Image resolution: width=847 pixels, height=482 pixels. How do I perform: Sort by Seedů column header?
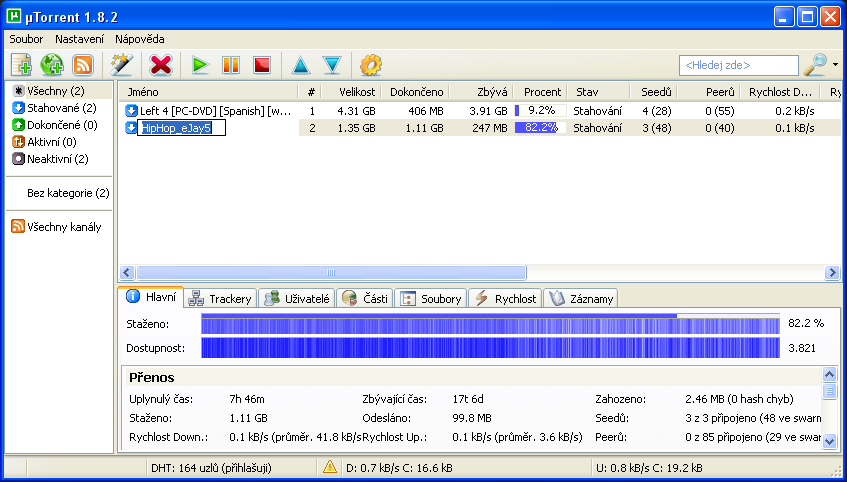click(x=654, y=92)
